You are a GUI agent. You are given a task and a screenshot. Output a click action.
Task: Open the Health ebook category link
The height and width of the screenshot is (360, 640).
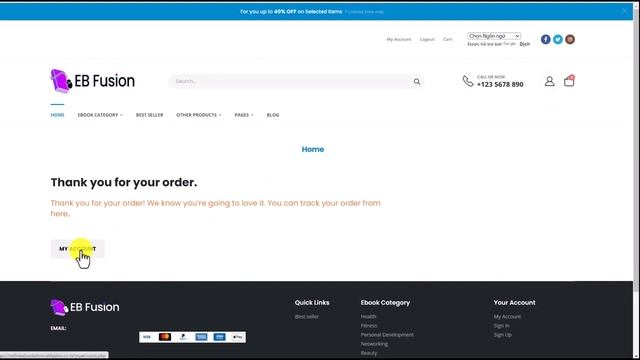point(368,316)
